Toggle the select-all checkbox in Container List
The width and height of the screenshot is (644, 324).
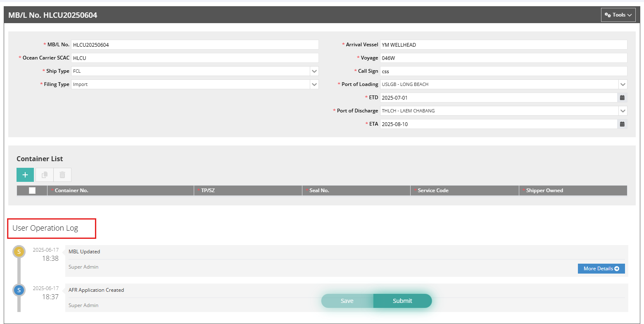pos(32,191)
